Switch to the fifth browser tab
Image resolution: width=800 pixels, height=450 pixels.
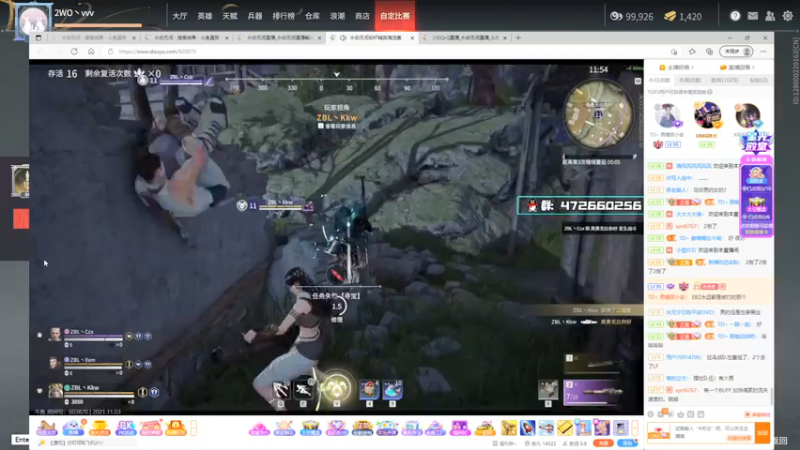click(x=465, y=38)
